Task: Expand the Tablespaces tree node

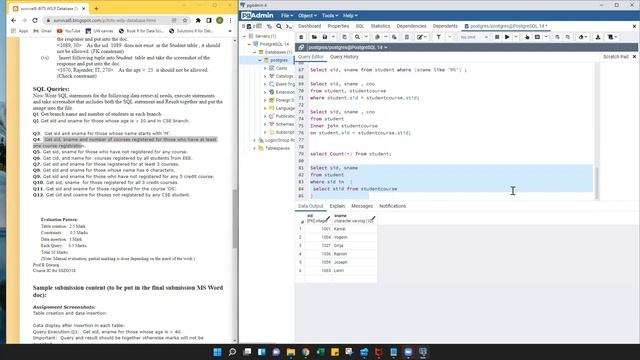Action: click(x=254, y=148)
